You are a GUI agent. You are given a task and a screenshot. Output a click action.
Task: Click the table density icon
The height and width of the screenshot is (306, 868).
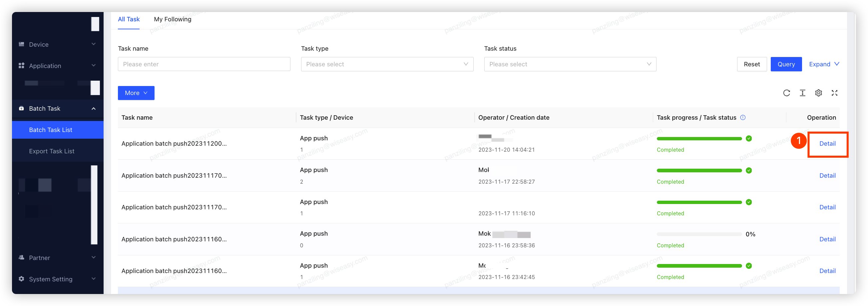[803, 93]
